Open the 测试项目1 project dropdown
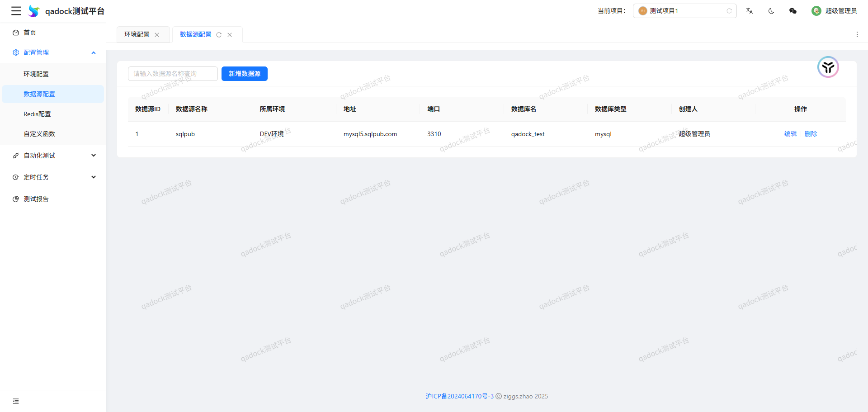 pyautogui.click(x=684, y=11)
